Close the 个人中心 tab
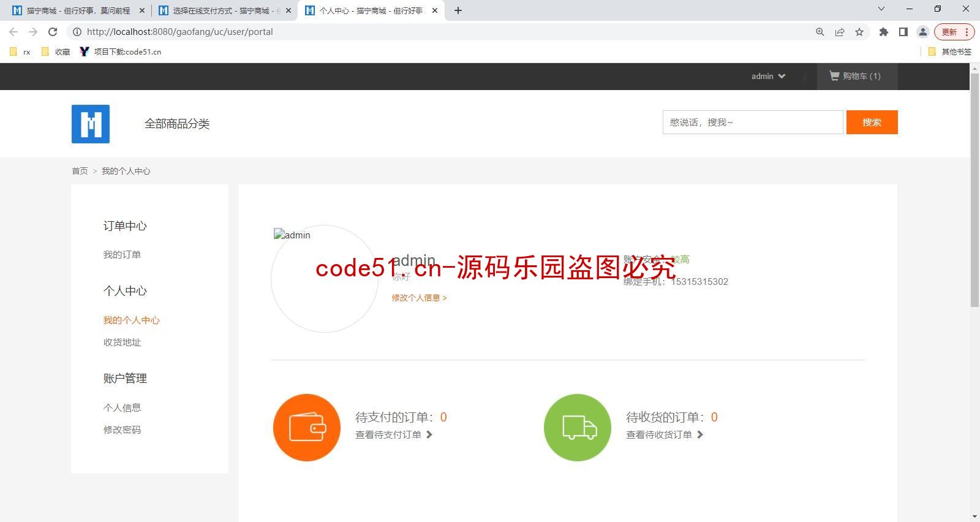The width and height of the screenshot is (980, 522). coord(435,10)
